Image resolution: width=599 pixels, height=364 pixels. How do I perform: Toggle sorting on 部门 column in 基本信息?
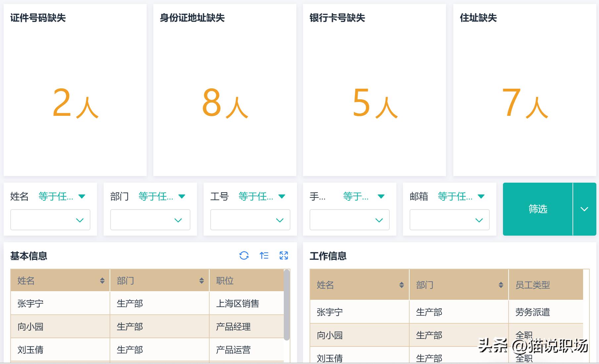pyautogui.click(x=202, y=280)
